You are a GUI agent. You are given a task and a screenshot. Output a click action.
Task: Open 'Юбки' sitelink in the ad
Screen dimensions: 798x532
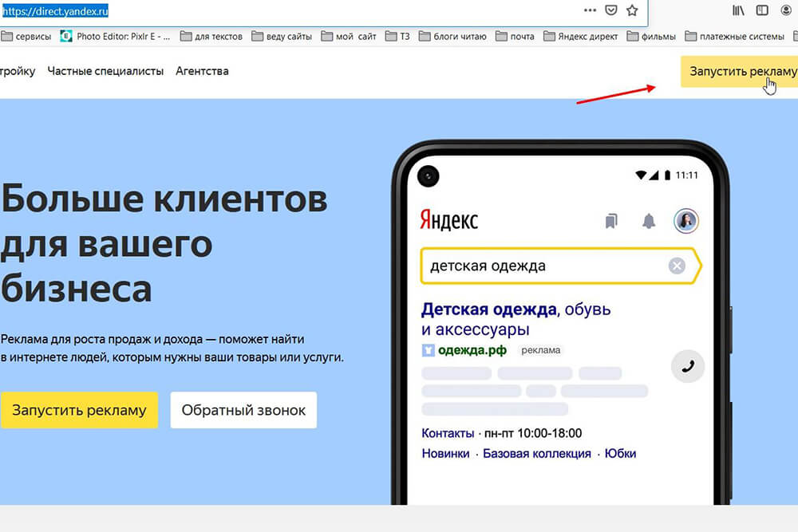click(x=620, y=454)
